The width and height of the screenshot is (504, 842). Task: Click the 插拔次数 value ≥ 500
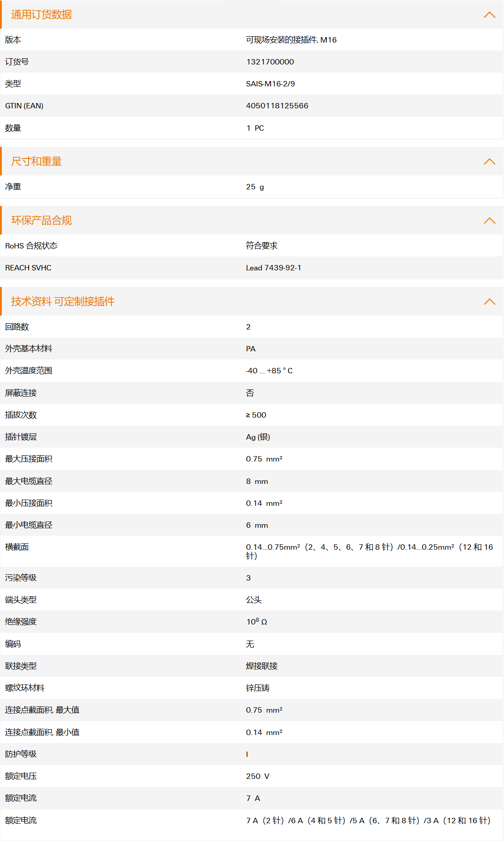click(x=256, y=415)
